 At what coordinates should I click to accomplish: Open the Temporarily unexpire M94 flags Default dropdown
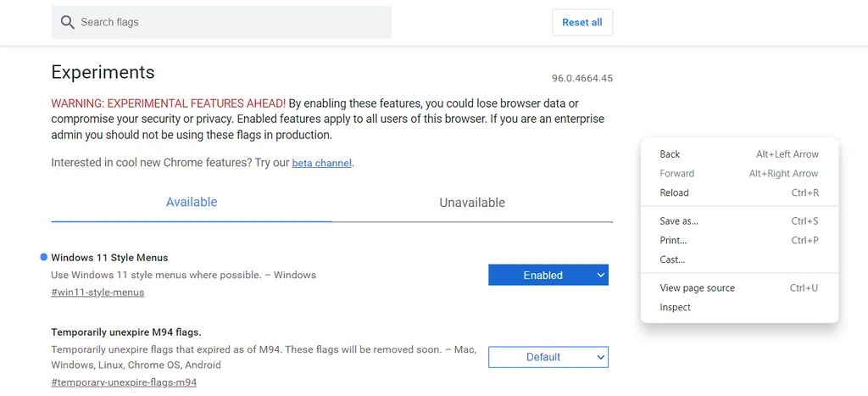548,357
